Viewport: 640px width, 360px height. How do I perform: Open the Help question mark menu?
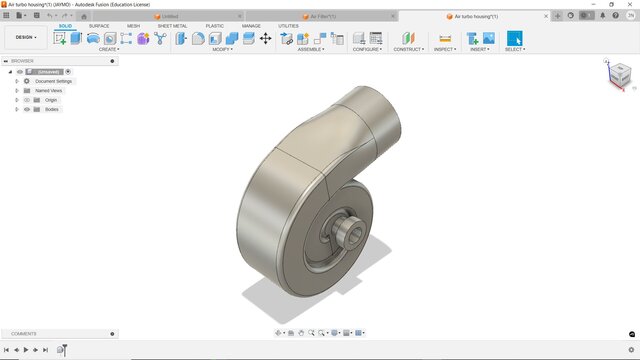pyautogui.click(x=616, y=16)
